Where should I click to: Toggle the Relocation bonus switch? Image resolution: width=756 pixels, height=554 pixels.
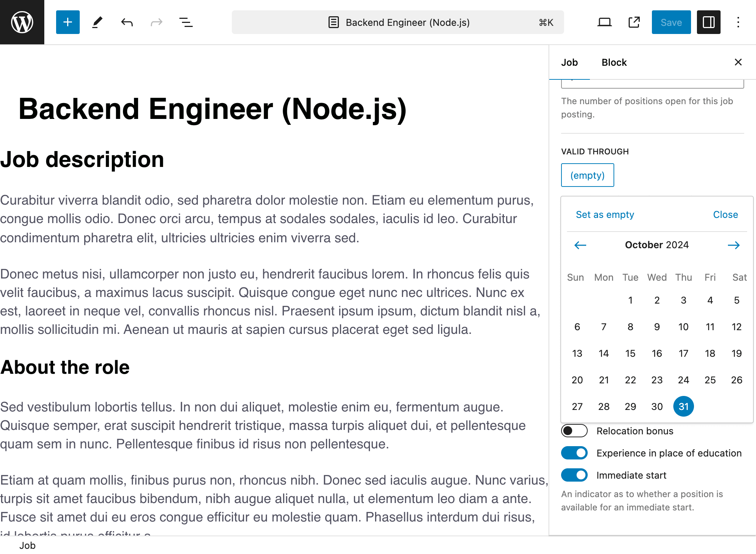[x=574, y=431]
